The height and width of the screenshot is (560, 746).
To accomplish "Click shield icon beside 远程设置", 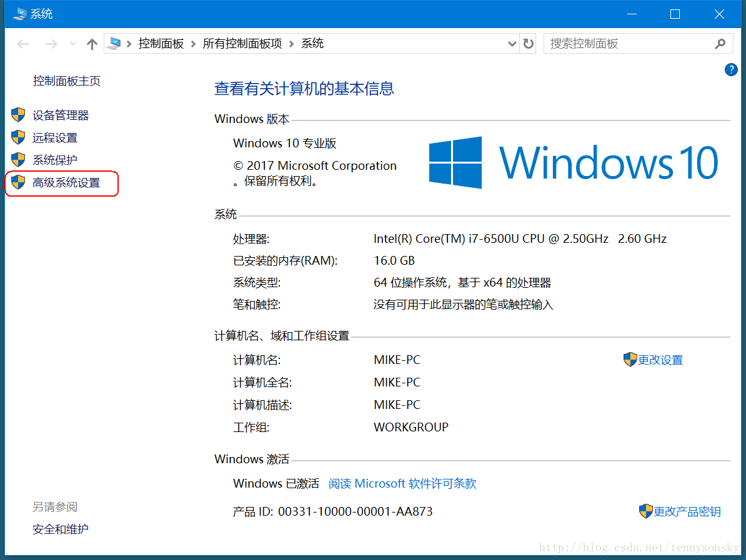I will [x=18, y=137].
